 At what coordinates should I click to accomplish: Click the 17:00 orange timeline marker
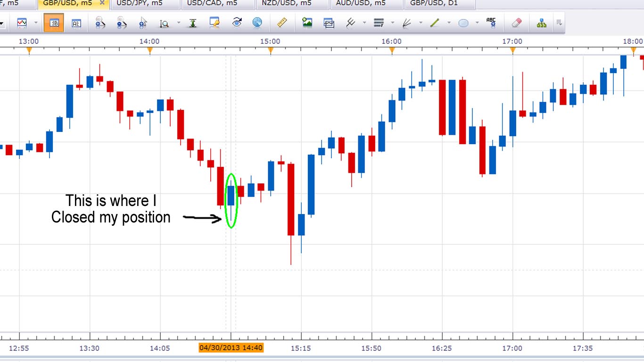(512, 50)
